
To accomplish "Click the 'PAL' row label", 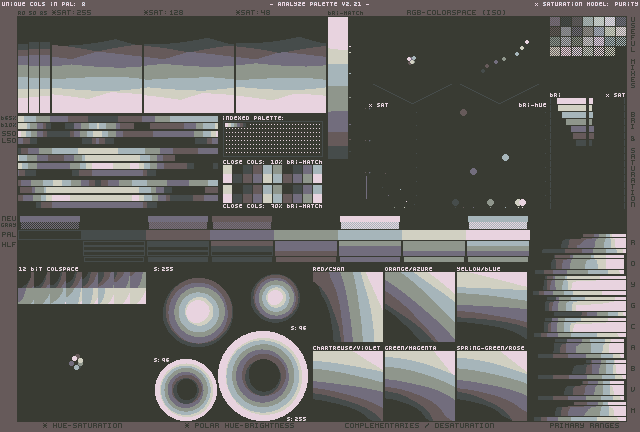I will (9, 235).
